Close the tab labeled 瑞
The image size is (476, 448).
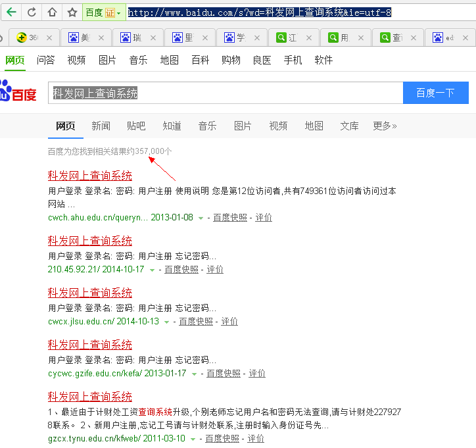(153, 38)
